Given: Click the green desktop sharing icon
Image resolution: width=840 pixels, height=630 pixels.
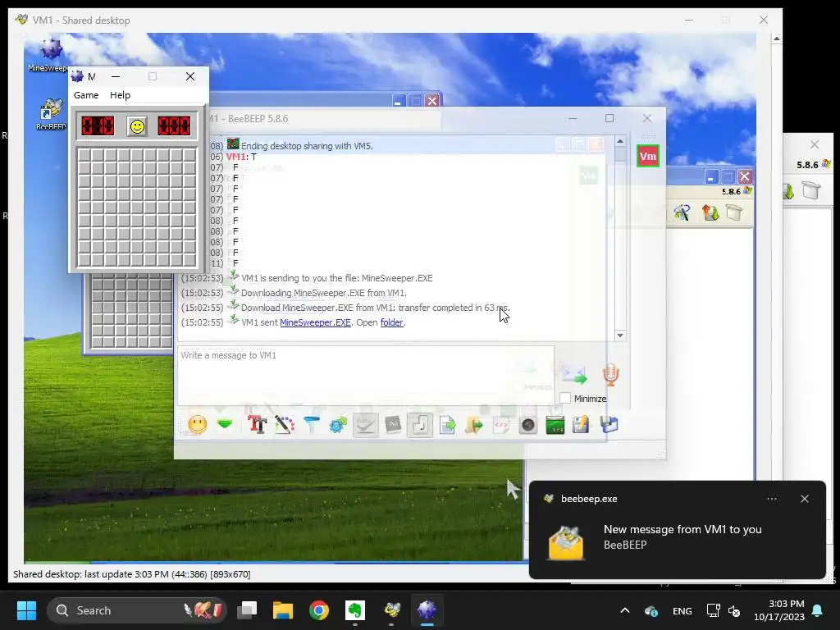Looking at the screenshot, I should (555, 426).
